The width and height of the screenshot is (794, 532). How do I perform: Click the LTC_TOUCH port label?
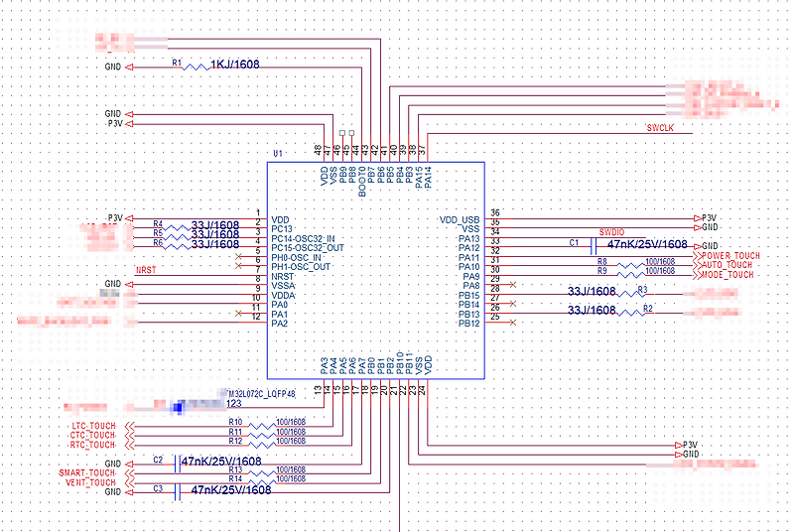[x=93, y=426]
